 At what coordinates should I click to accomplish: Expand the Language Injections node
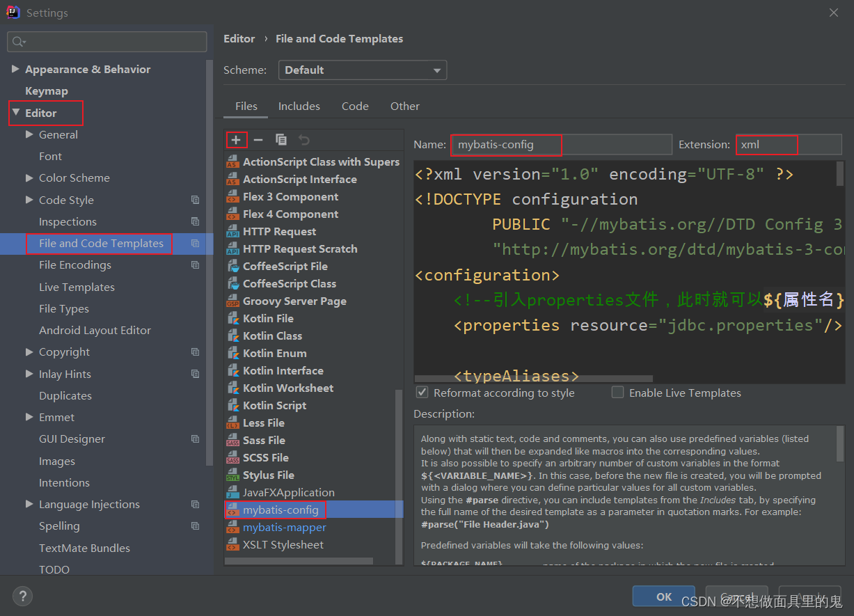tap(29, 504)
